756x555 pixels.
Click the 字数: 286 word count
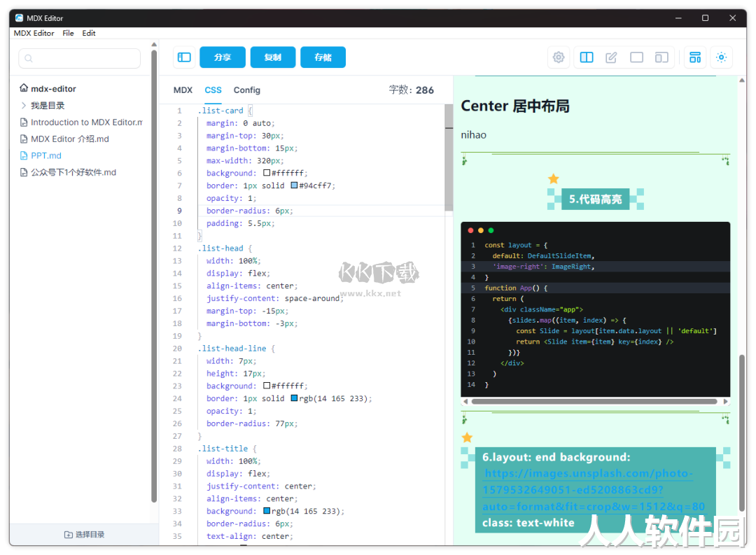point(412,90)
